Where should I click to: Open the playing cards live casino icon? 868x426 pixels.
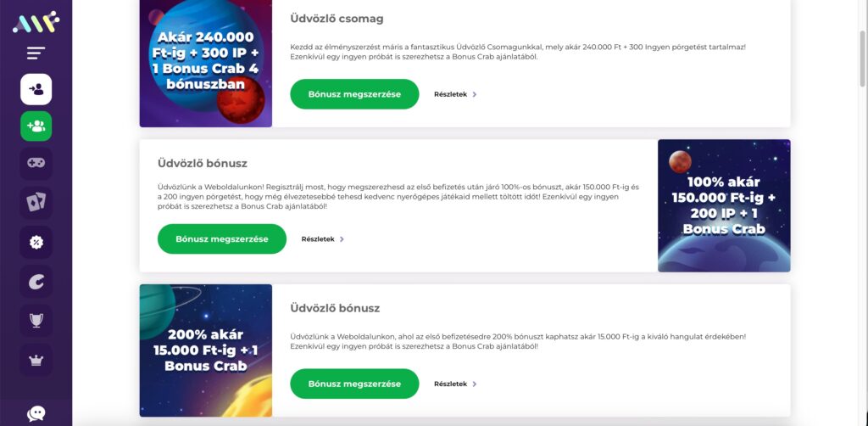coord(36,203)
